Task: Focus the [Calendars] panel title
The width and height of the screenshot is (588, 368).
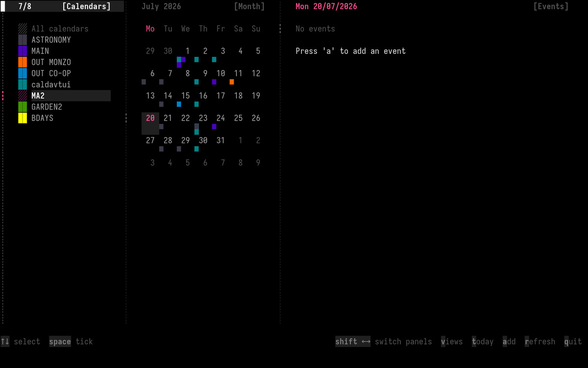Action: (x=86, y=6)
